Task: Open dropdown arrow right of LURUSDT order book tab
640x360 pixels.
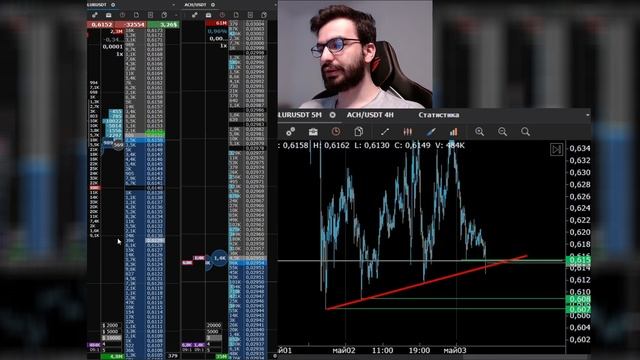Action: click(173, 4)
